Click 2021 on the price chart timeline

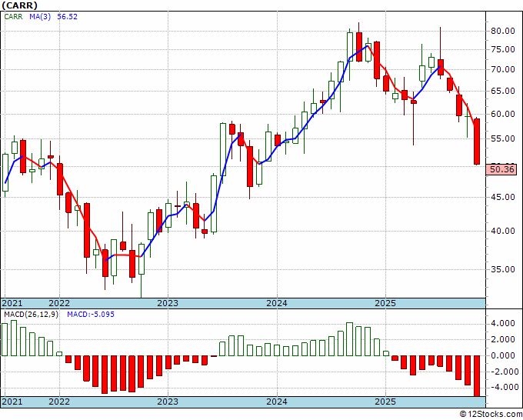point(12,303)
